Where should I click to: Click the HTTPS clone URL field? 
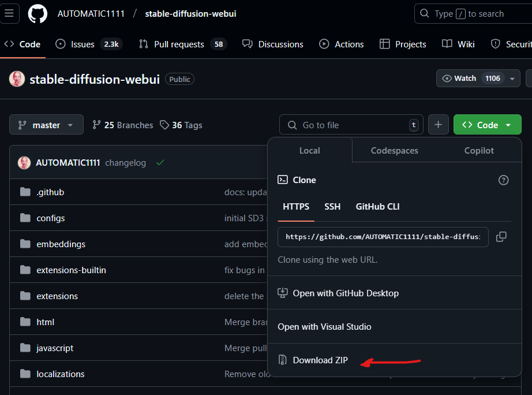[383, 237]
